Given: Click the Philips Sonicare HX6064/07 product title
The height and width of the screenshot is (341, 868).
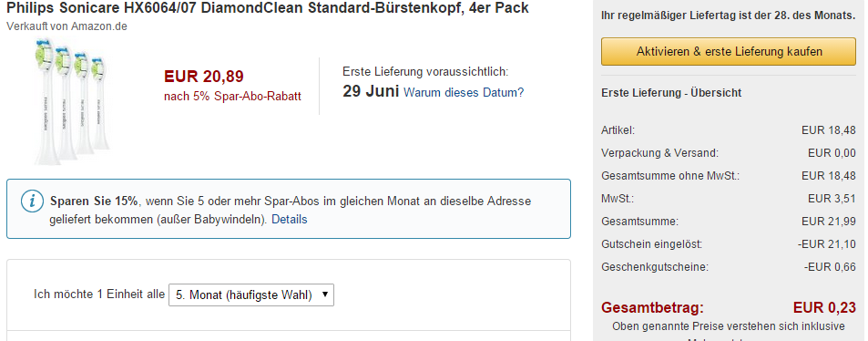Looking at the screenshot, I should [x=268, y=8].
